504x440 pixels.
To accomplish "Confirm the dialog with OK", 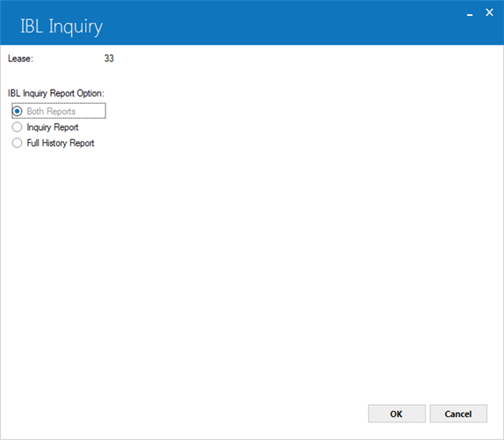I will [397, 414].
